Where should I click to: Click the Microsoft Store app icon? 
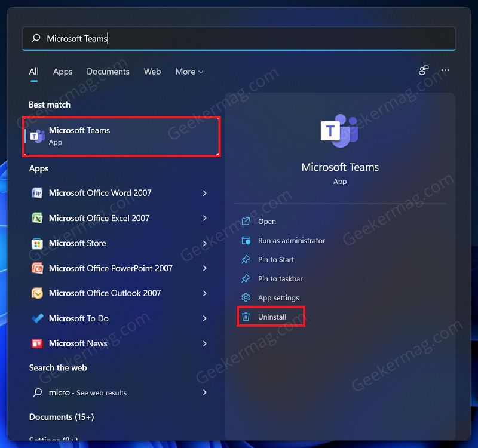[x=37, y=243]
